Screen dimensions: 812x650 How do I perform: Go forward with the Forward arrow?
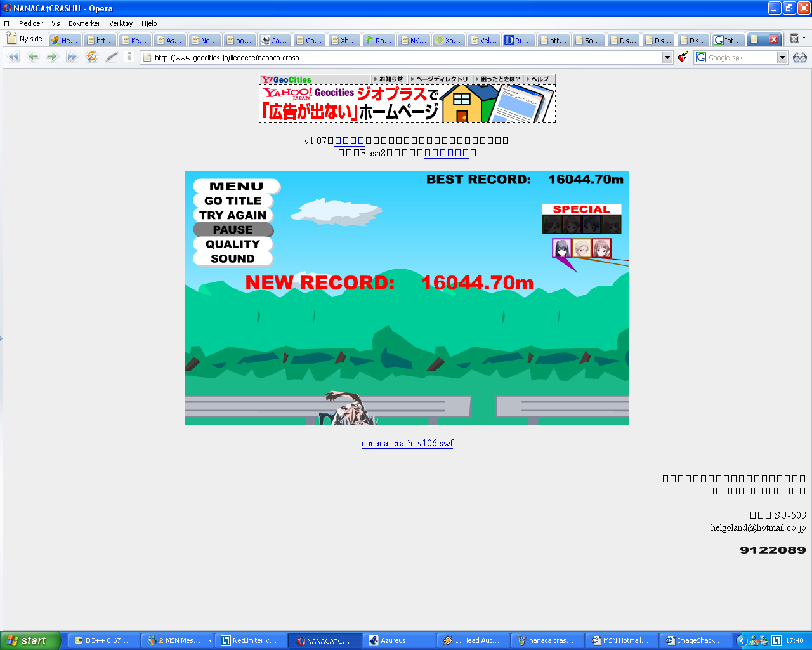tap(52, 57)
